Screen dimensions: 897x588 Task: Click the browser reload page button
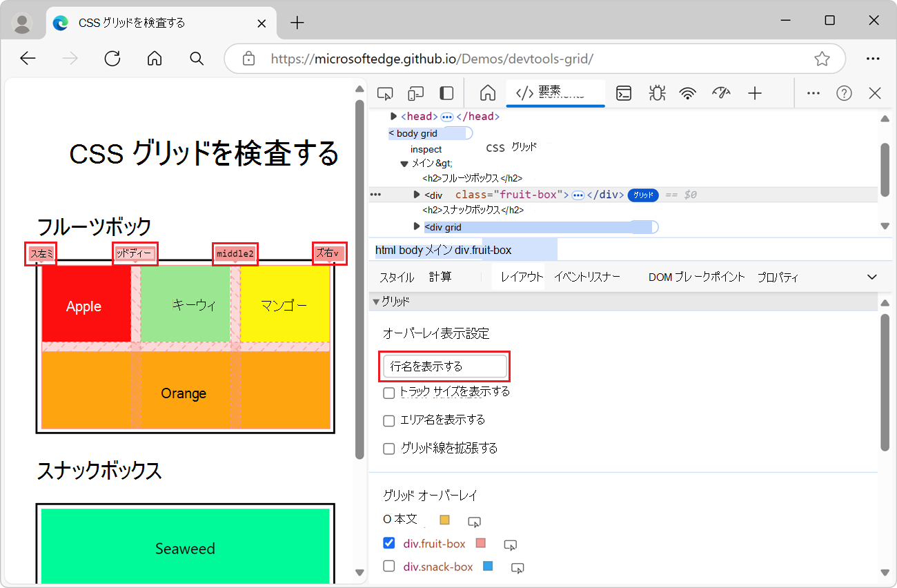click(x=112, y=59)
